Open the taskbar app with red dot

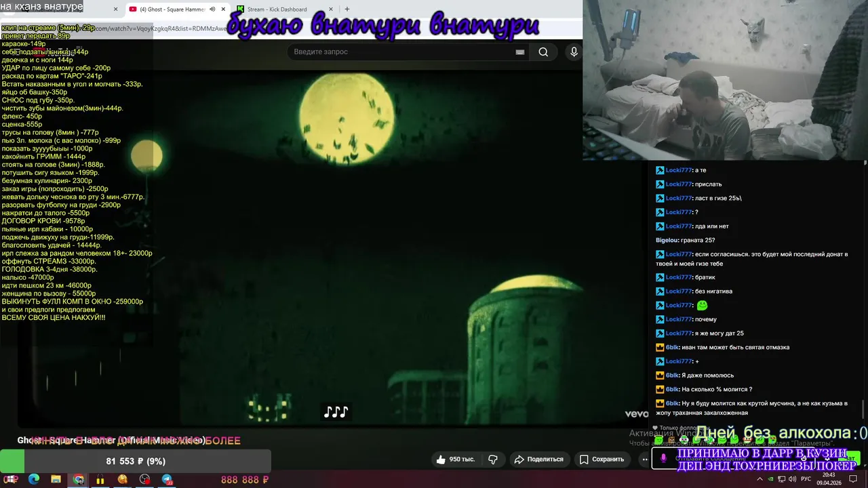tap(145, 479)
